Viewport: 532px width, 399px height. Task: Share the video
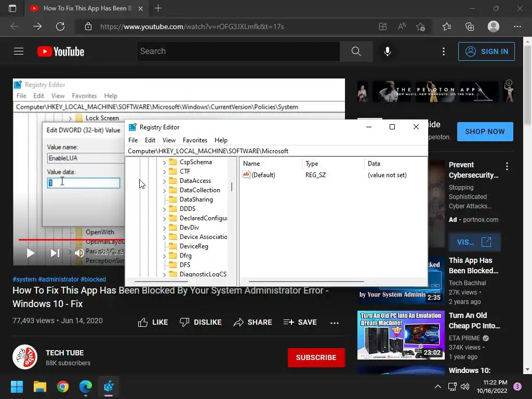click(253, 322)
